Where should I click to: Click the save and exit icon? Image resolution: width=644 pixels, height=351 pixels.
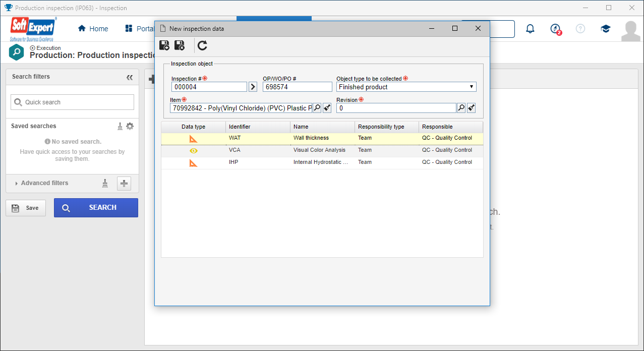point(180,45)
